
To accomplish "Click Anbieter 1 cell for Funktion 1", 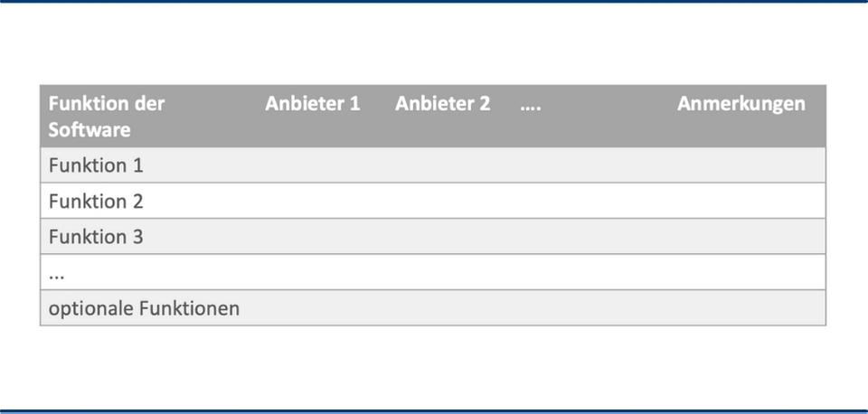I will [x=323, y=165].
